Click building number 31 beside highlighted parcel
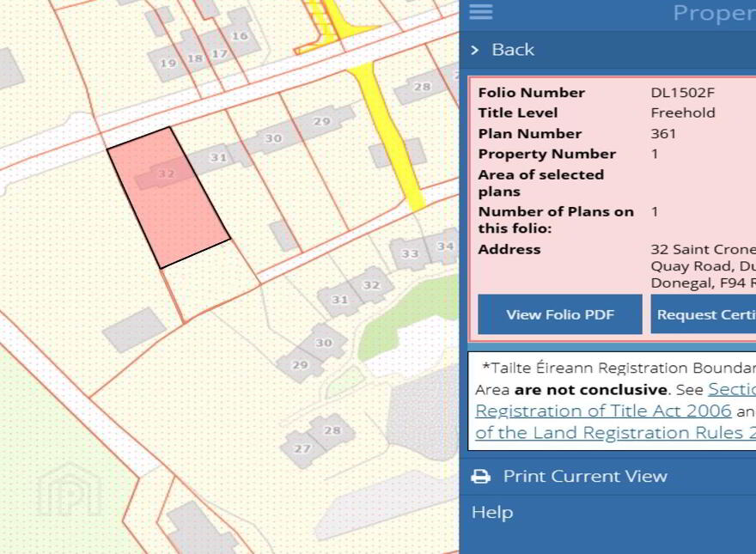 pyautogui.click(x=219, y=157)
